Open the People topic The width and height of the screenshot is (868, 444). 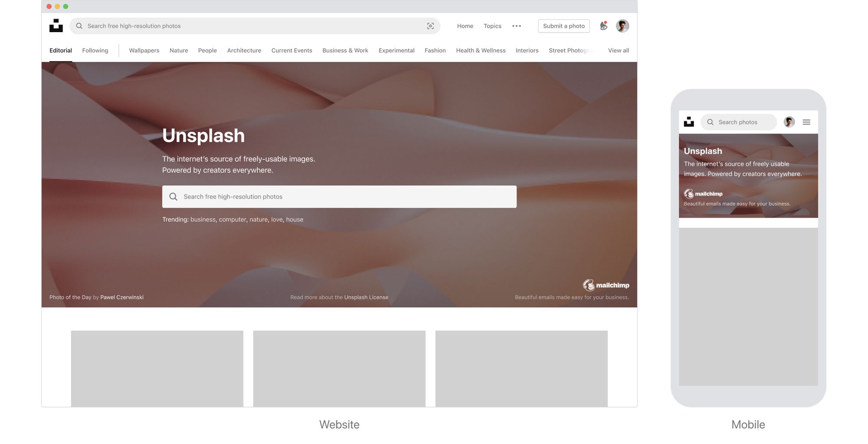[207, 50]
